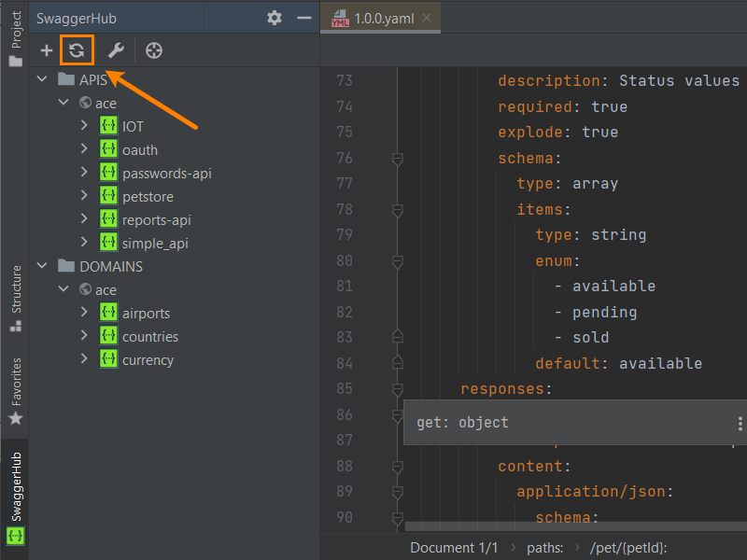The width and height of the screenshot is (747, 560).
Task: Select the reports-api tree item
Action: [156, 220]
